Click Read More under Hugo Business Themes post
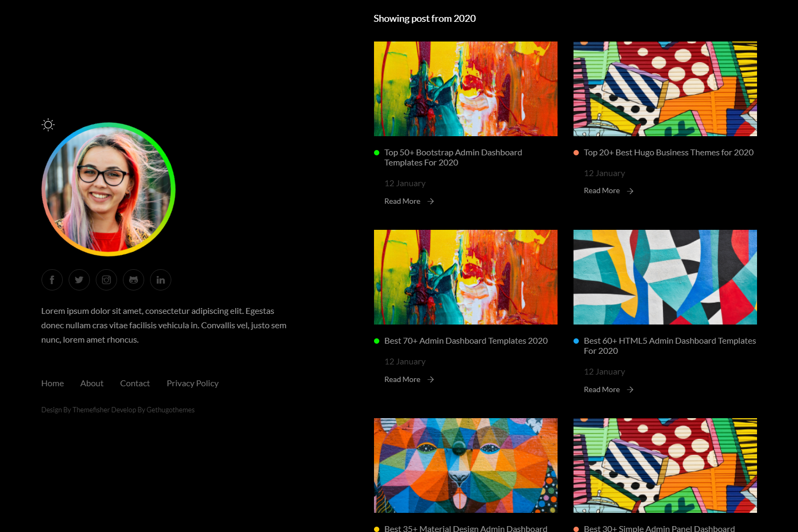Viewport: 798px width, 532px height. point(602,190)
